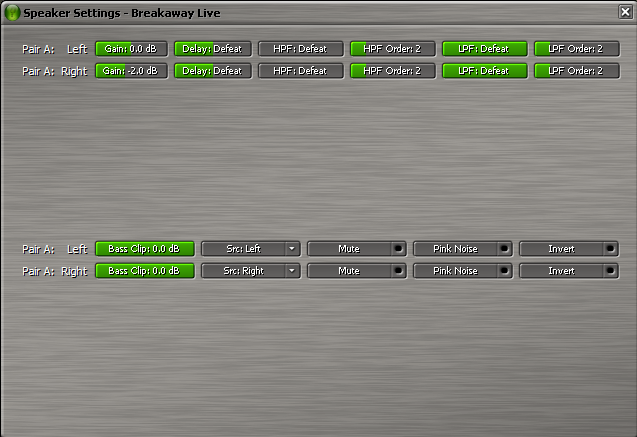Toggle Invert for Pair A Left

(x=568, y=249)
